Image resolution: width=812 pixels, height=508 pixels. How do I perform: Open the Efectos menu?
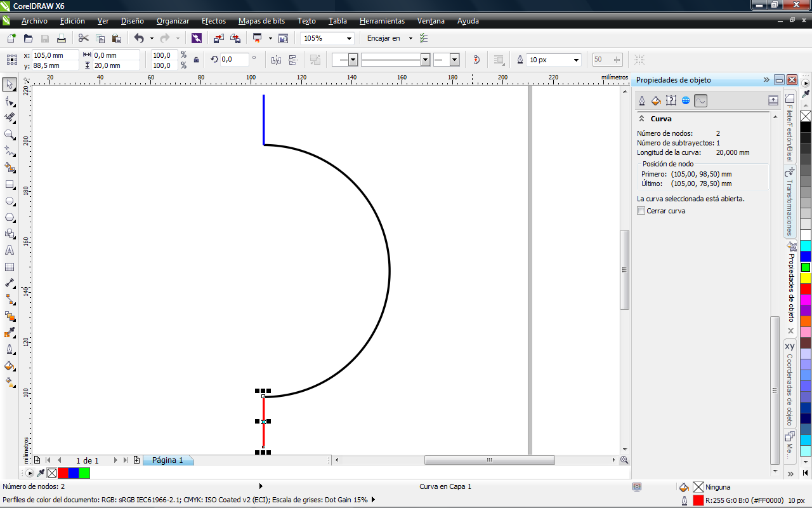[x=213, y=21]
